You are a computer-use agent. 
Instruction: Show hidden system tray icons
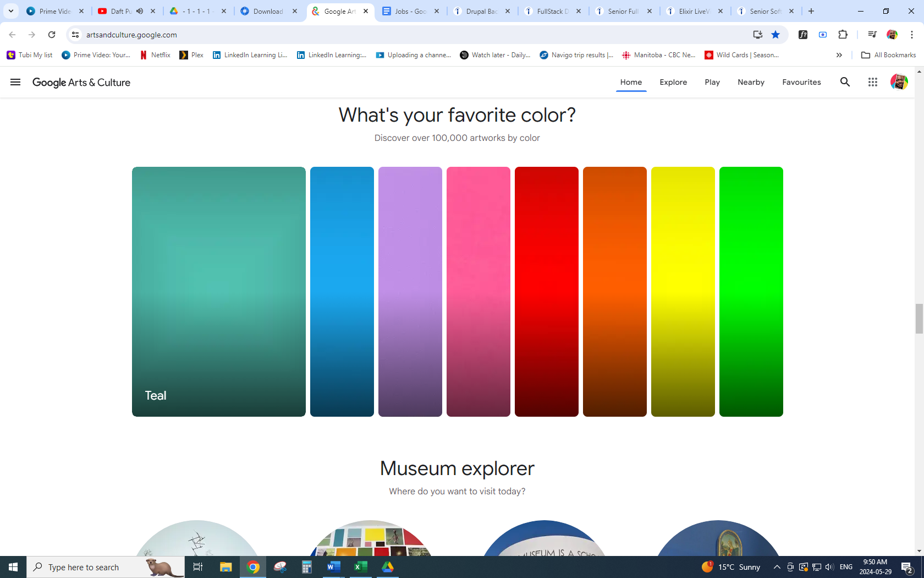[x=777, y=567]
